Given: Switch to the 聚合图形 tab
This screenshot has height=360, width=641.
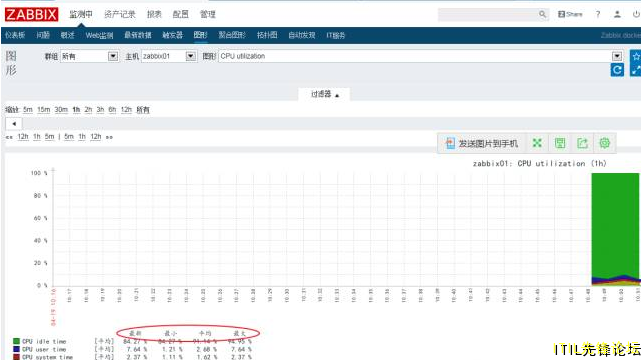Looking at the screenshot, I should click(232, 35).
